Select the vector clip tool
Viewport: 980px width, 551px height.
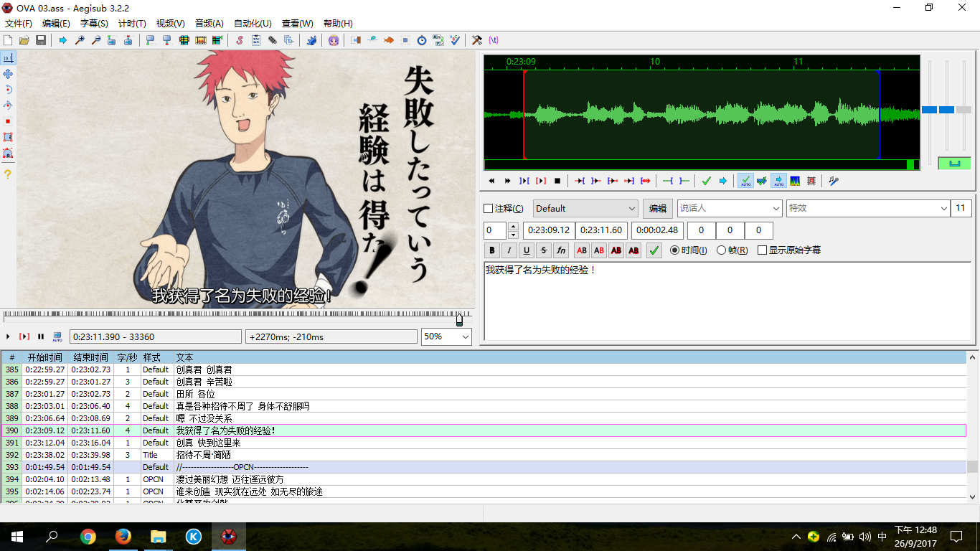pyautogui.click(x=8, y=153)
